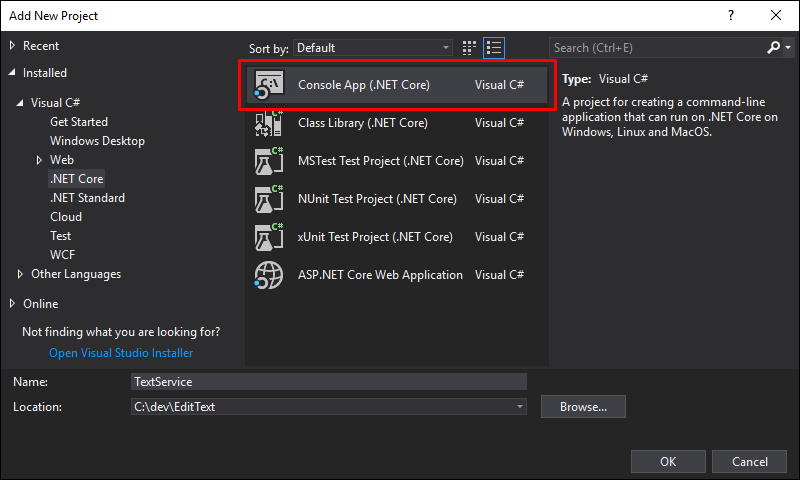800x480 pixels.
Task: Collapse the Installed node
Action: coord(12,73)
